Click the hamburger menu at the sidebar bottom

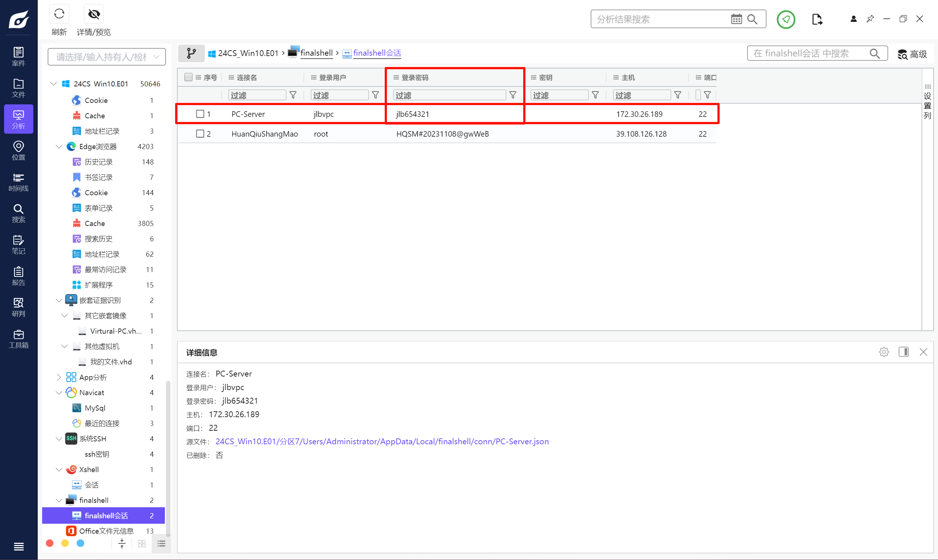coord(18,546)
